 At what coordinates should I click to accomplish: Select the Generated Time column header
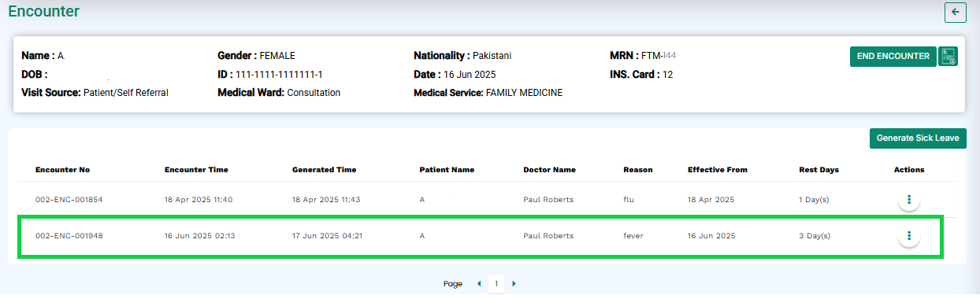click(x=324, y=170)
